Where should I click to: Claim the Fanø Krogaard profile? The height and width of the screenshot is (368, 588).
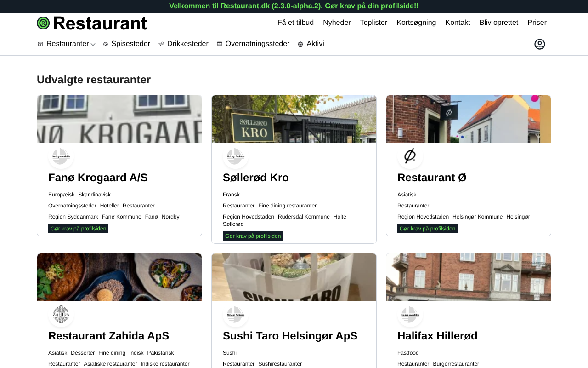point(78,229)
